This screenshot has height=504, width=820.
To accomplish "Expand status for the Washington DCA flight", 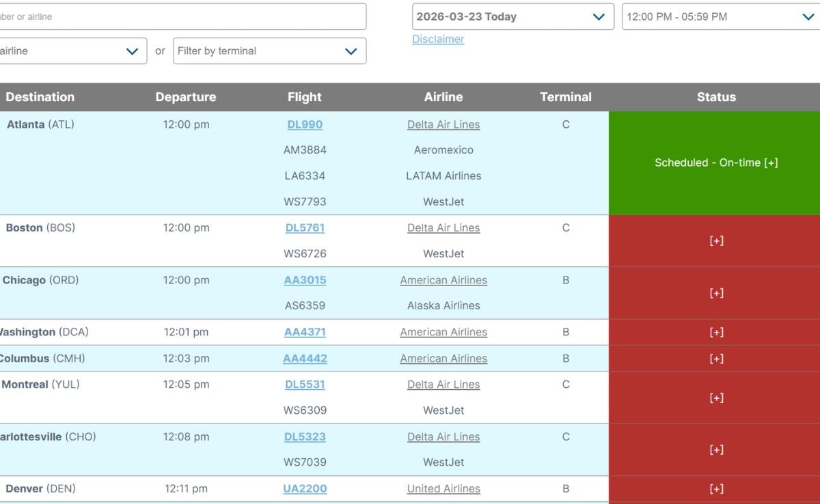I will [716, 333].
